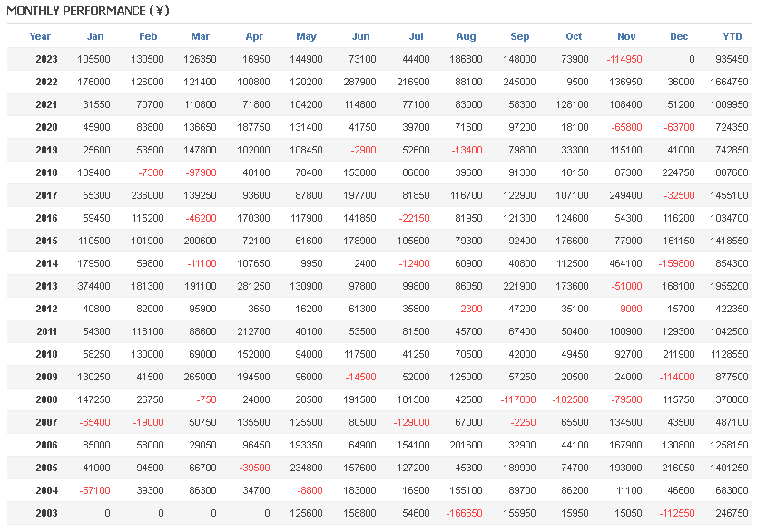
Task: Select the Jun column header
Action: tap(361, 36)
